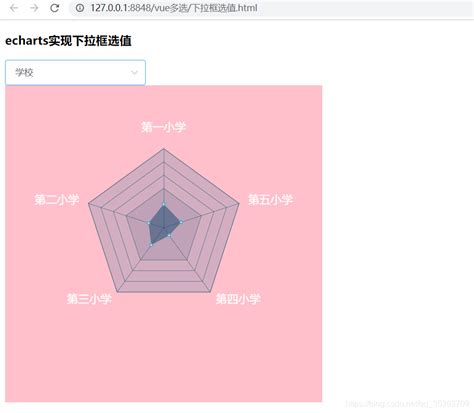
Task: Click the 第二小学 radar axis label
Action: coord(57,199)
